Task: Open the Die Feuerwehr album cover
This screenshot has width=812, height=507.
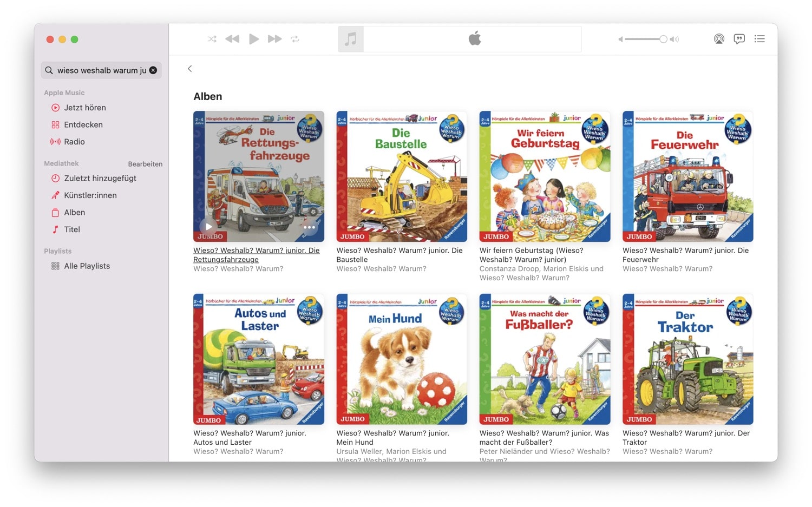Action: click(687, 176)
